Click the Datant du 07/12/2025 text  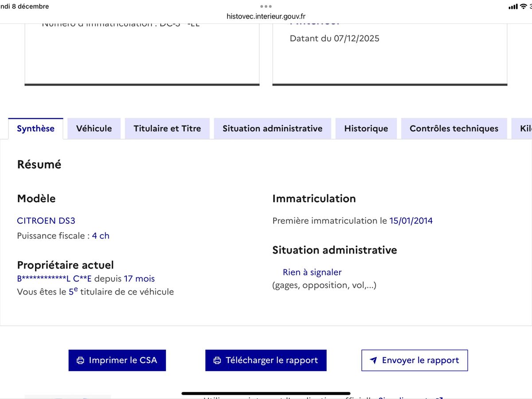tap(335, 39)
